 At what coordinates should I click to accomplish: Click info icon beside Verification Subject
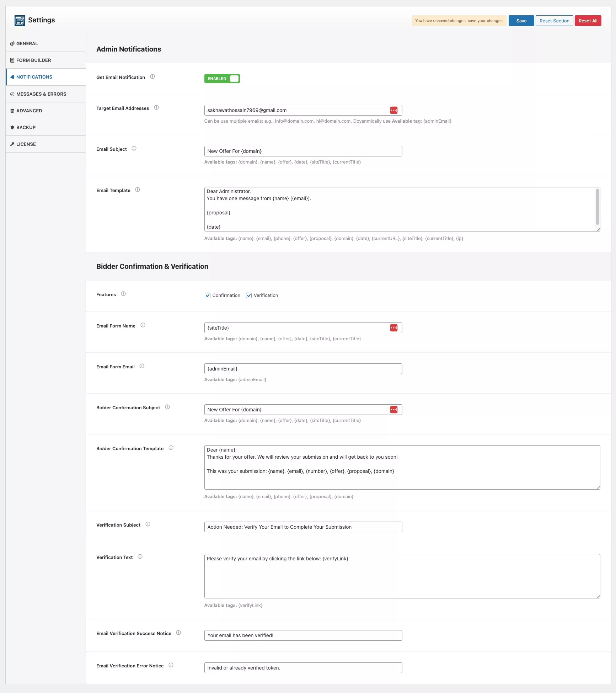pos(148,524)
